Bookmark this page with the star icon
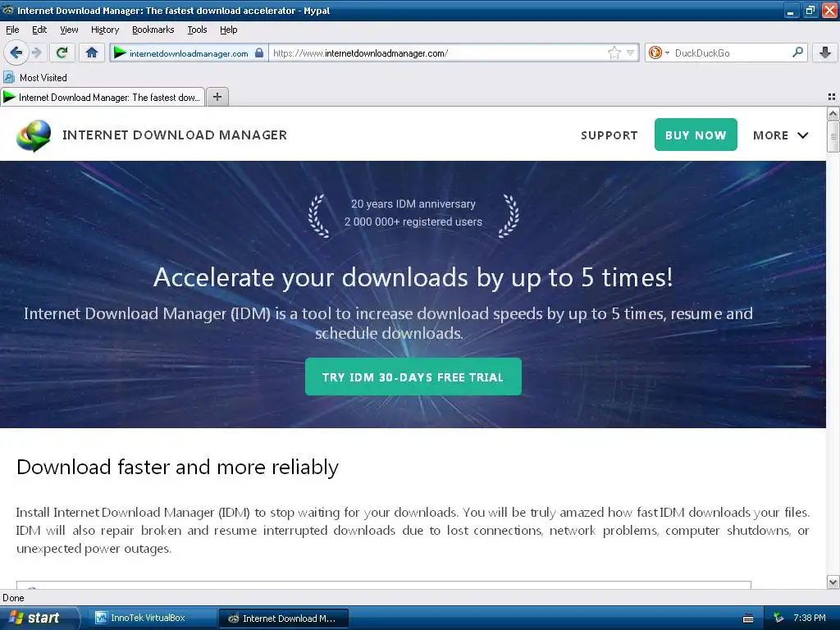 click(x=614, y=52)
